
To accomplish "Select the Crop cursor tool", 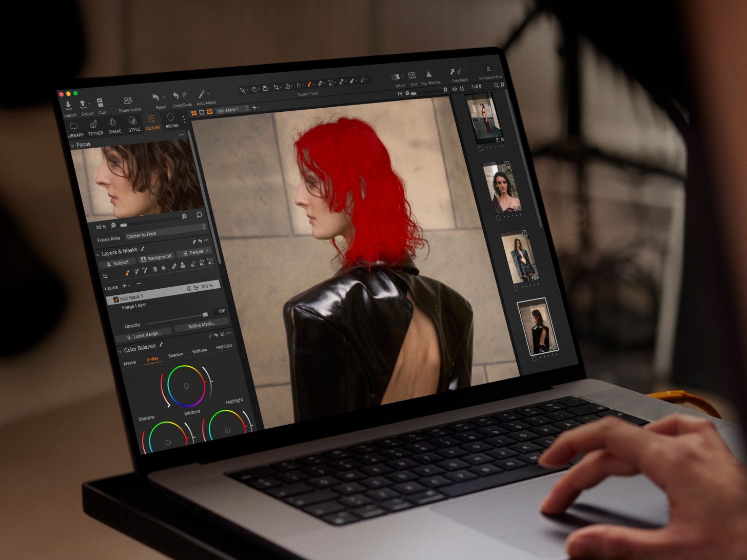I will (x=277, y=88).
